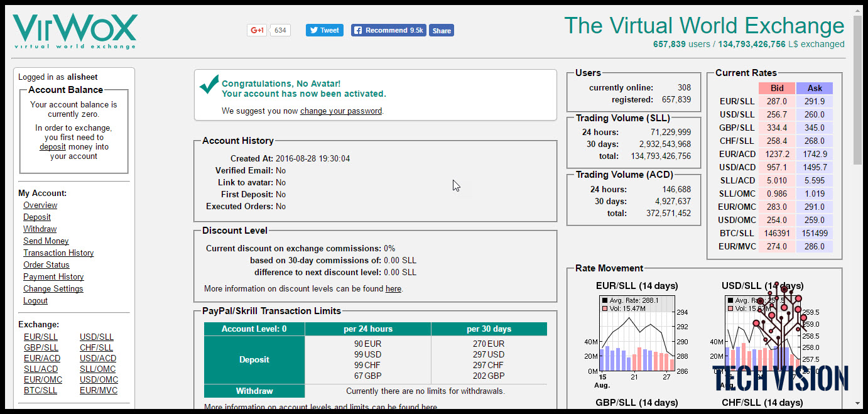Click the Google +1 button

pyautogui.click(x=258, y=30)
